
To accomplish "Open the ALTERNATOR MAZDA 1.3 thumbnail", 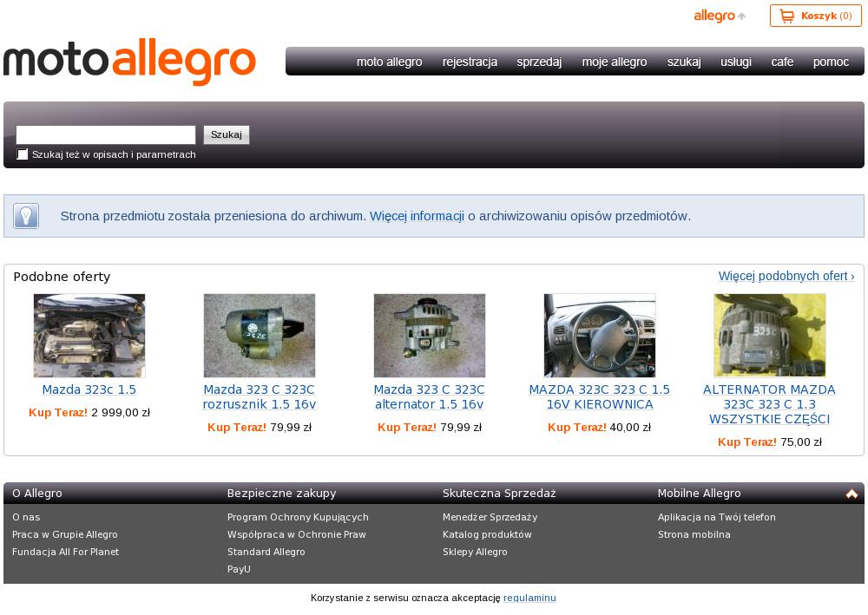I will pyautogui.click(x=770, y=336).
